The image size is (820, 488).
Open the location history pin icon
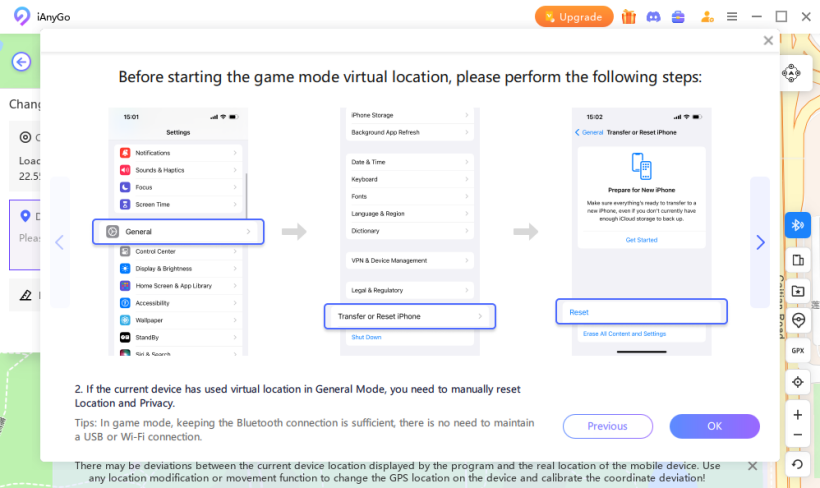click(798, 320)
